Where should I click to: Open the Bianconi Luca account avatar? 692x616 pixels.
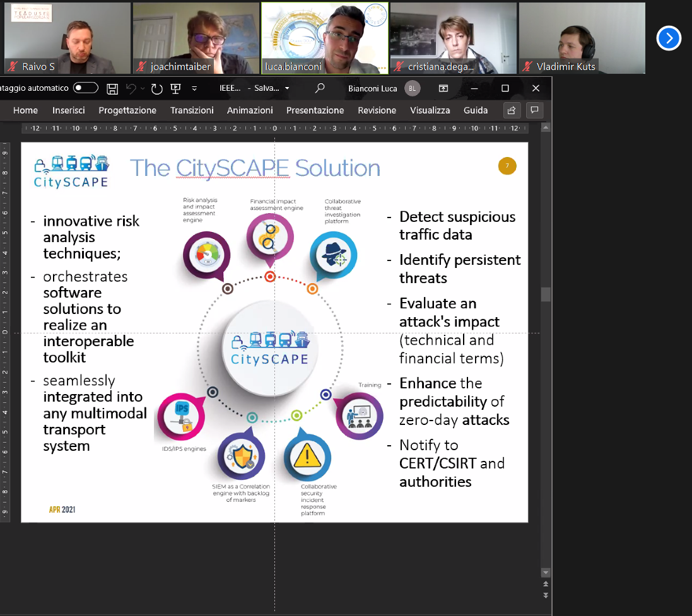(412, 88)
